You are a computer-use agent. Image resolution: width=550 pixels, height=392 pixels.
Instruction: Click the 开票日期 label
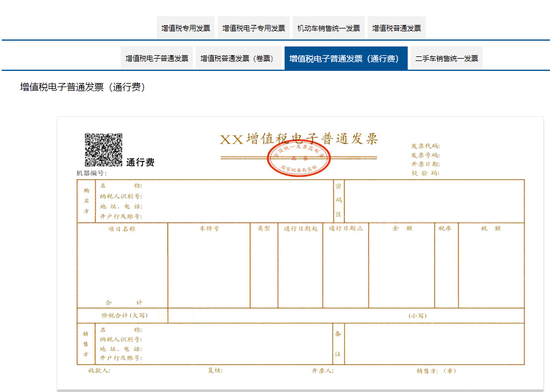(426, 164)
